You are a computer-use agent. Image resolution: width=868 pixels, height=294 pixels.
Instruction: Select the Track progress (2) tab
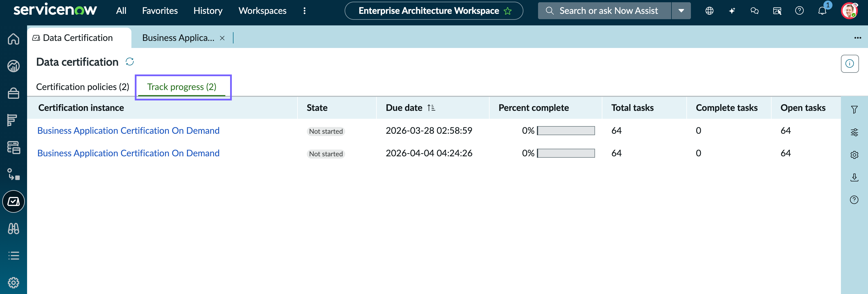pyautogui.click(x=182, y=87)
